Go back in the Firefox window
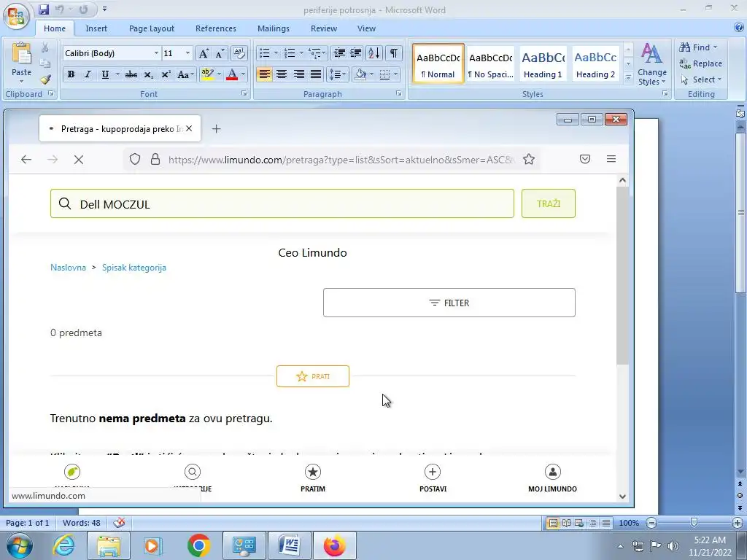 [26, 160]
